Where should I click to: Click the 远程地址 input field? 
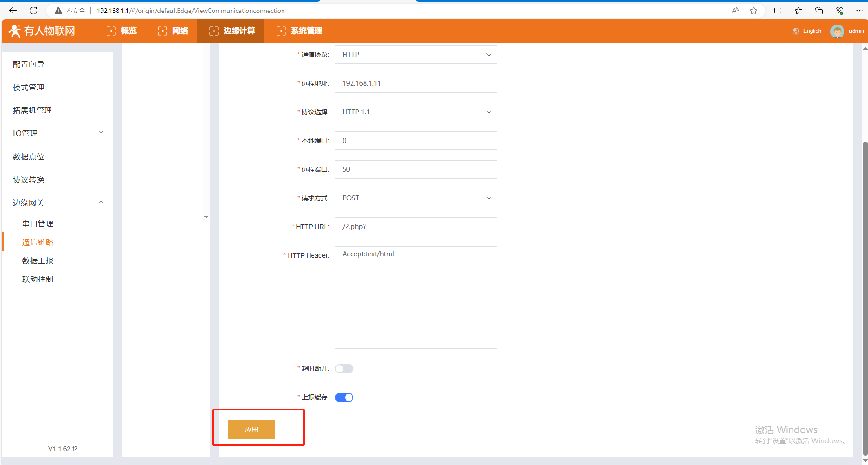click(x=415, y=83)
